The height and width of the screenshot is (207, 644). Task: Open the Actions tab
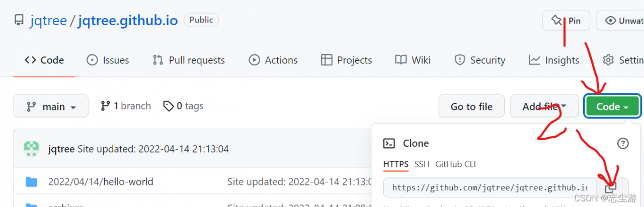click(x=273, y=60)
